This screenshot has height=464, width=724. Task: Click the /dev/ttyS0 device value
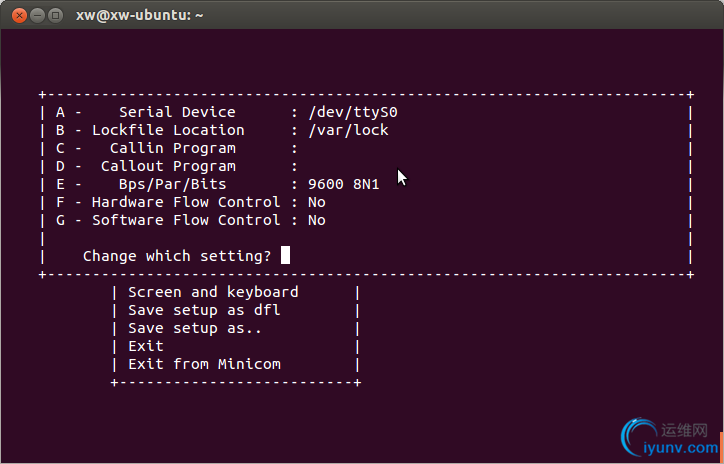tap(353, 113)
